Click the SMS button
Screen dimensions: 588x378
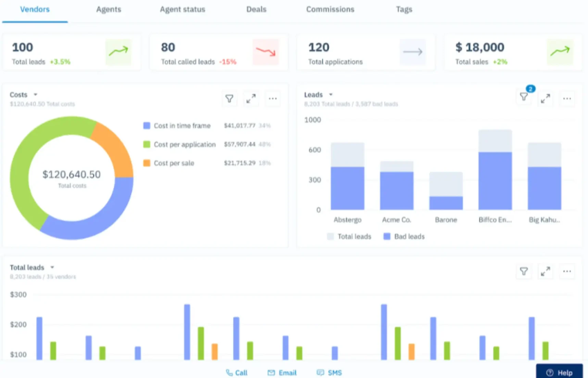click(x=329, y=373)
